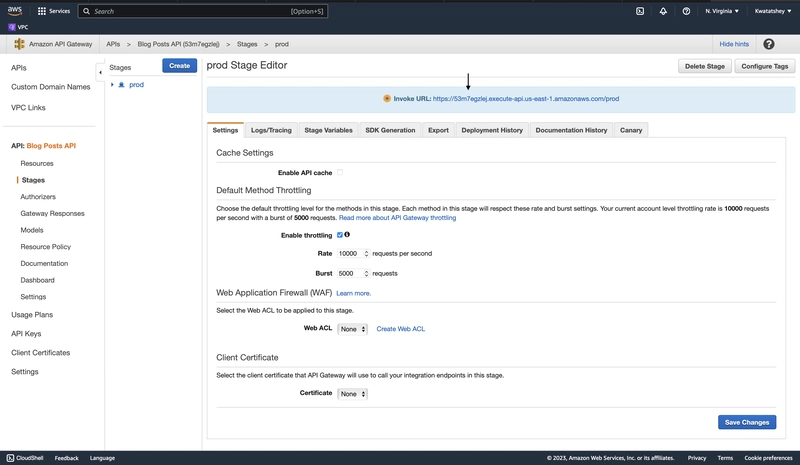800x465 pixels.
Task: Click Save Changes
Action: click(x=747, y=422)
